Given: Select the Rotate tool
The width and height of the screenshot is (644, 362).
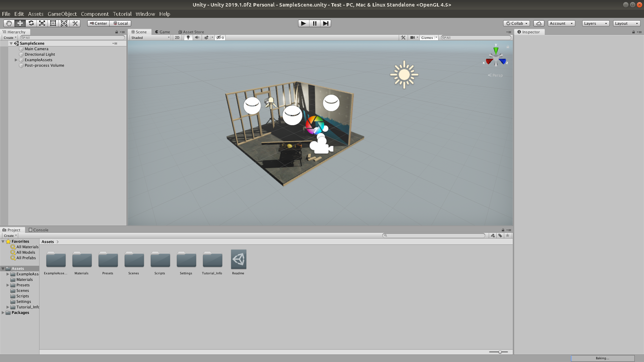Looking at the screenshot, I should pos(31,23).
